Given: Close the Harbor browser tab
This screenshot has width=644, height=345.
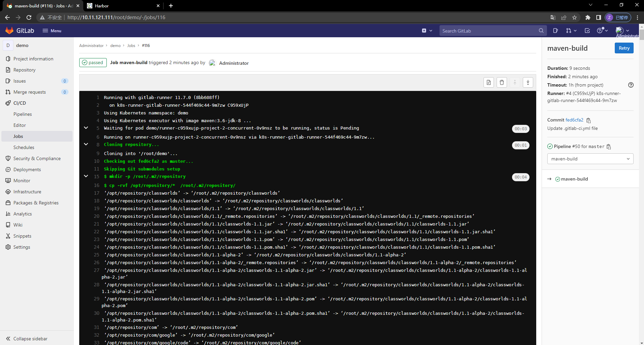Looking at the screenshot, I should (x=158, y=6).
